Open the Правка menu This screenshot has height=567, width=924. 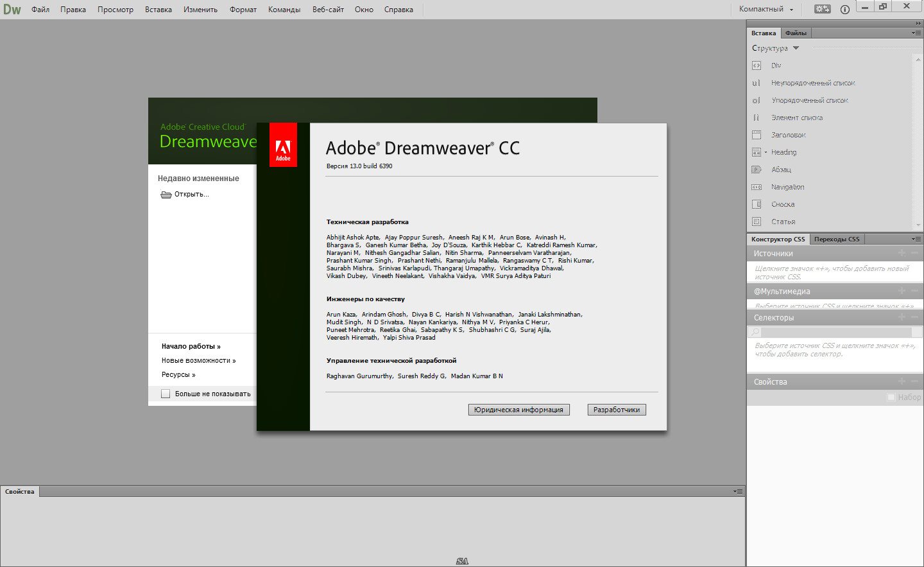click(x=73, y=10)
